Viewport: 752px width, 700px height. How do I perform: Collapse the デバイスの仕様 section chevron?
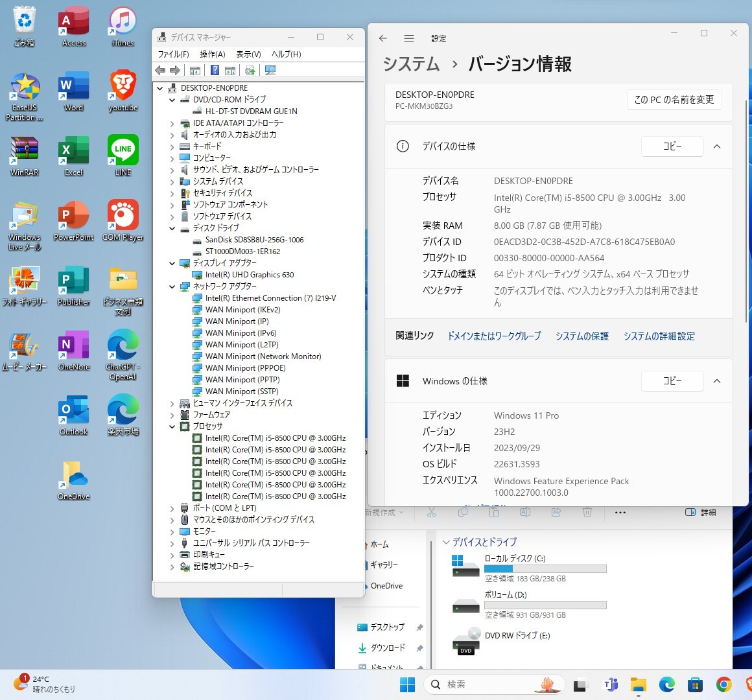click(x=717, y=146)
